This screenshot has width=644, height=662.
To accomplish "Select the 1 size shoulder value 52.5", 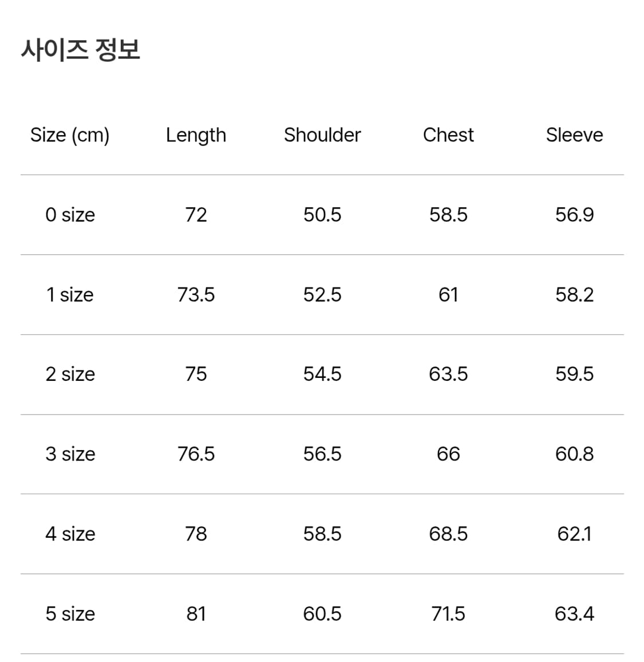I will tap(322, 295).
